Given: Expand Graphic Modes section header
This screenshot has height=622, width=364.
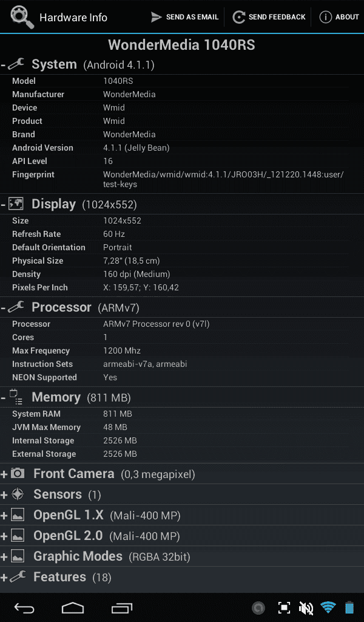Looking at the screenshot, I should (182, 556).
